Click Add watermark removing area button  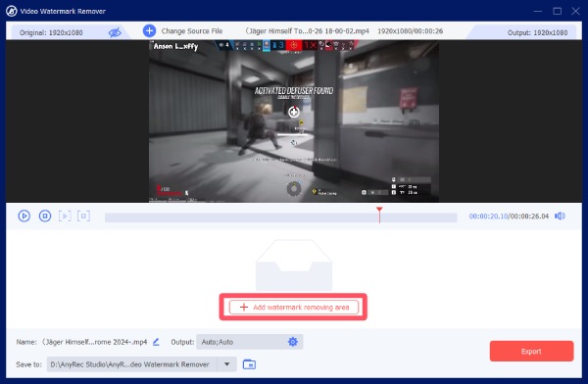[x=294, y=308]
